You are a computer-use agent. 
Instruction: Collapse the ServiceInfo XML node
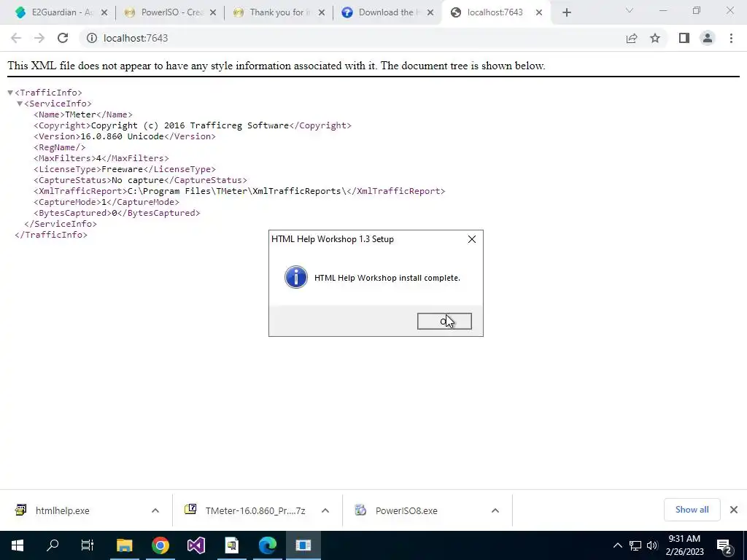point(20,104)
